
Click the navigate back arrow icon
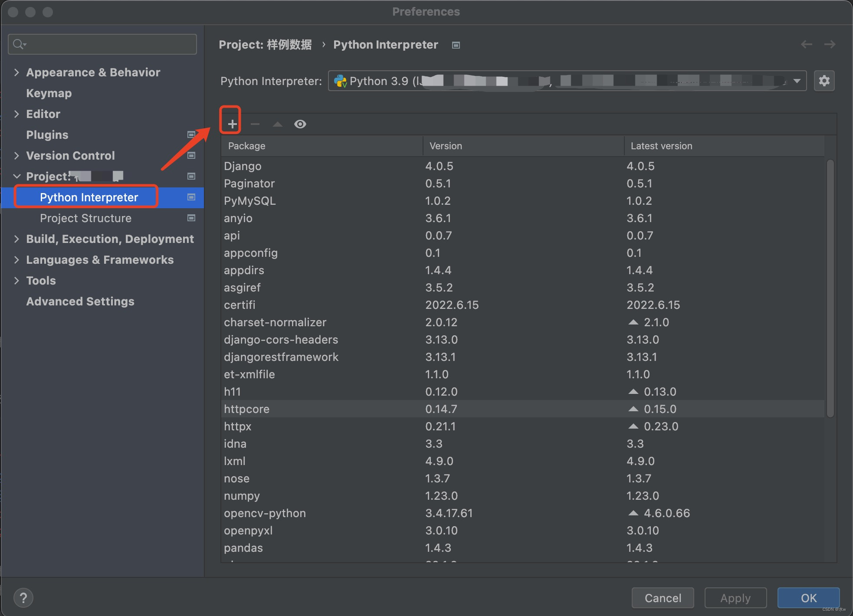pyautogui.click(x=807, y=44)
